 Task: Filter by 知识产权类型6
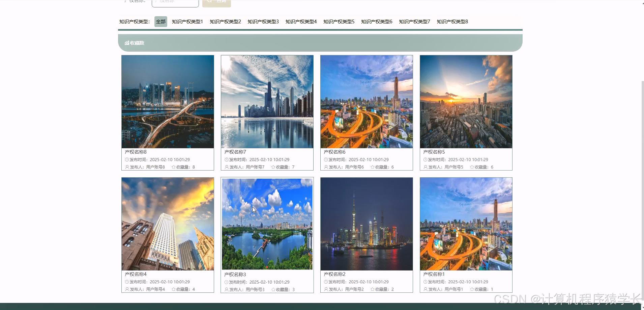(x=377, y=22)
